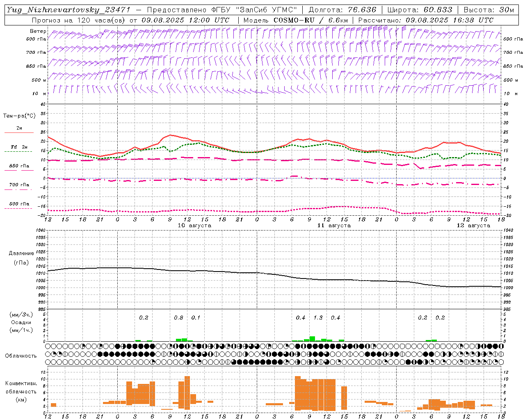Click the Ветер wind panel label

(x=38, y=31)
